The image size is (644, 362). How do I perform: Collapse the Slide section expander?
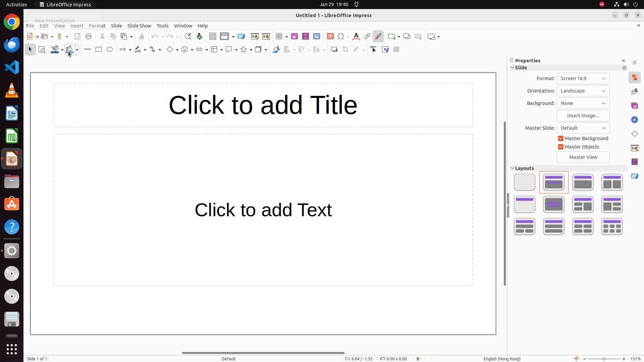point(513,68)
